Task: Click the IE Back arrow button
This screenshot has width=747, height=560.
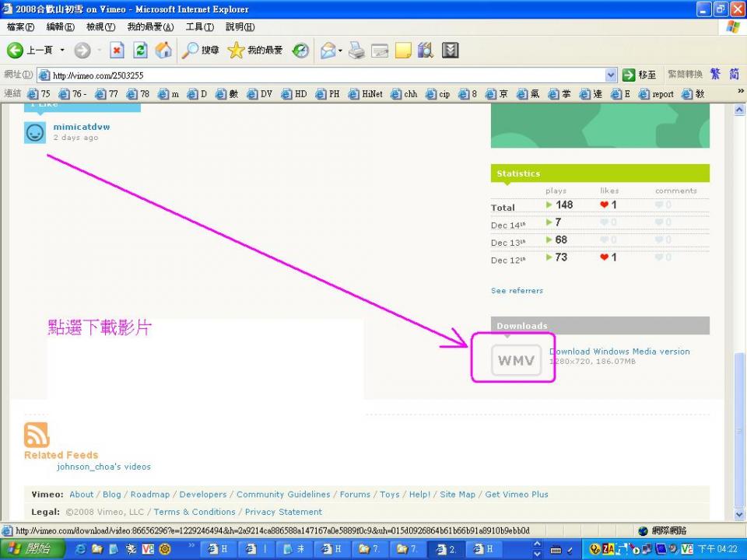Action: [x=16, y=51]
